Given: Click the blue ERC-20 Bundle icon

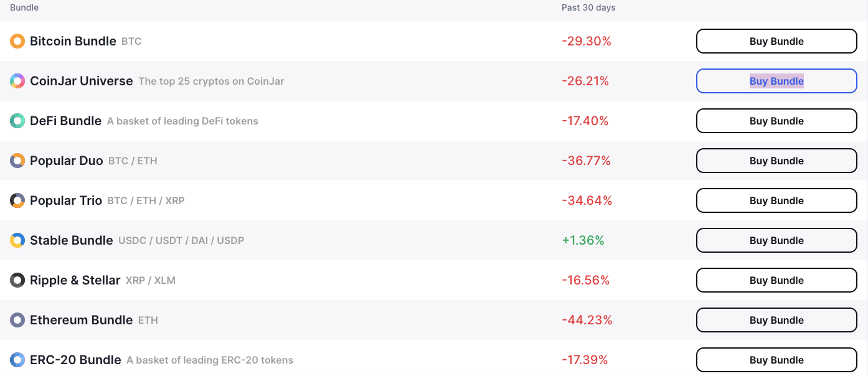Looking at the screenshot, I should (x=17, y=360).
